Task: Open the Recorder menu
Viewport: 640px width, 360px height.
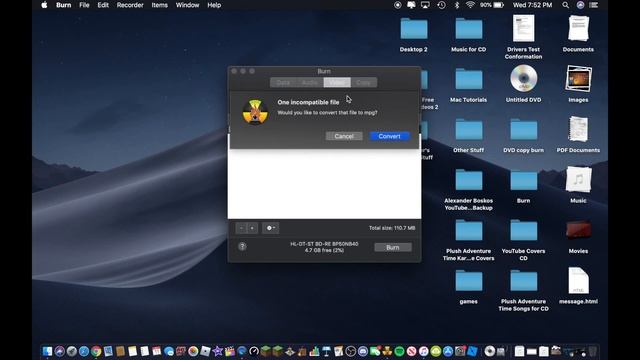Action: [x=130, y=5]
